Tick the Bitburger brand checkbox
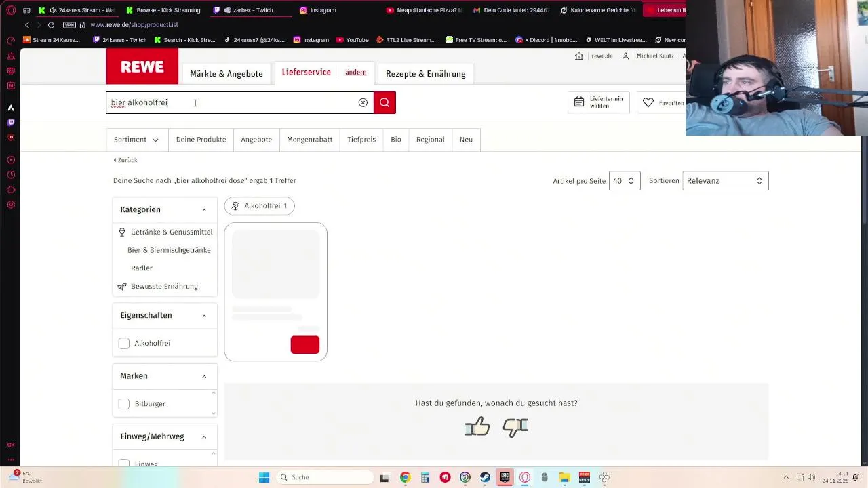 tap(124, 403)
